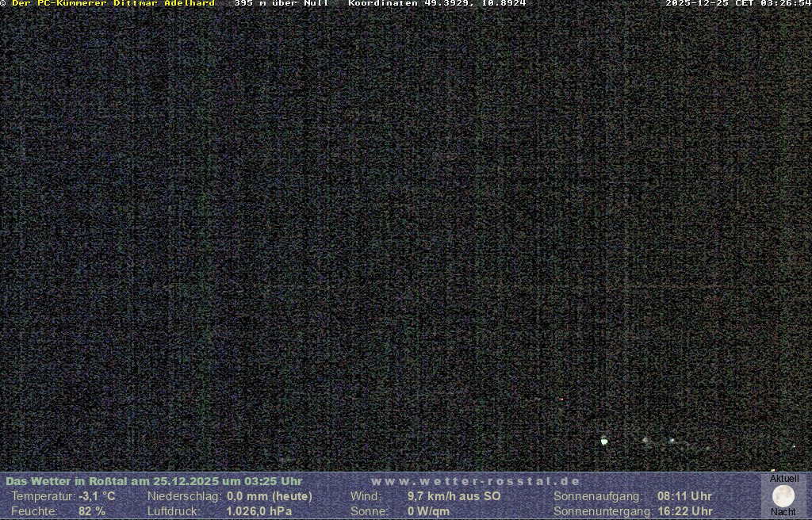Viewport: 812px width, 520px height.
Task: Open the www.wetter-rosstal.de link
Action: coord(475,481)
